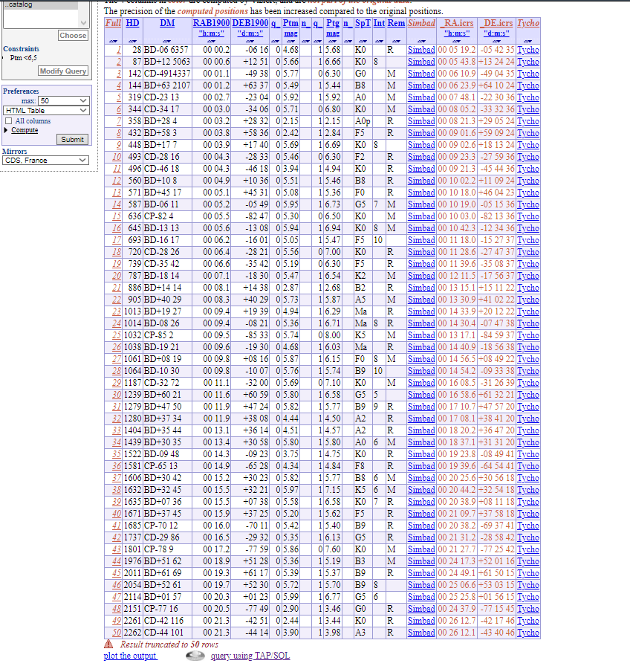The height and width of the screenshot is (672, 630).
Task: Open the _RA.icrs column header link
Action: pyautogui.click(x=457, y=23)
